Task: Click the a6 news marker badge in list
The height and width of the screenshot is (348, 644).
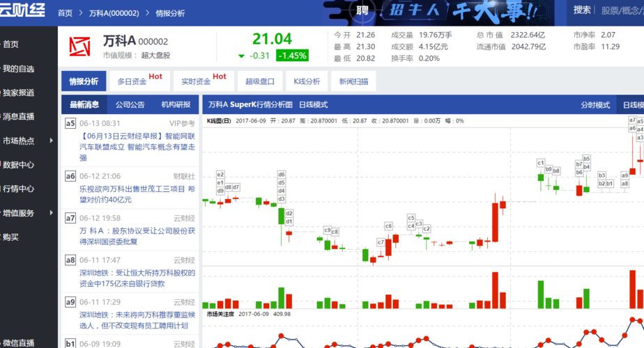Action: click(70, 176)
